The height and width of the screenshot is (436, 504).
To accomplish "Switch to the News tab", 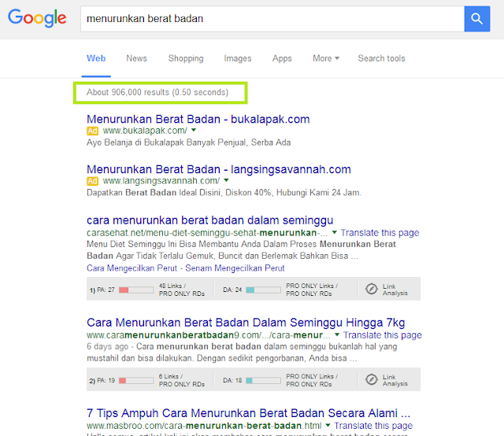I will (136, 58).
